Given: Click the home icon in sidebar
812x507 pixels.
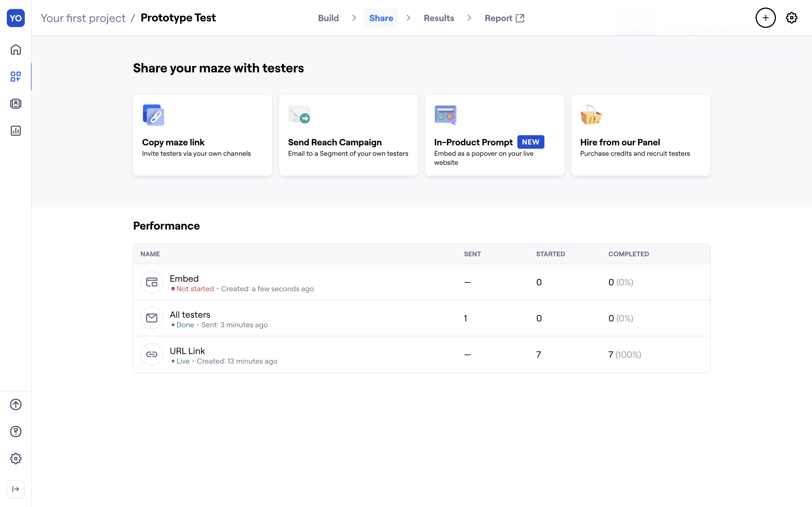Looking at the screenshot, I should [16, 50].
